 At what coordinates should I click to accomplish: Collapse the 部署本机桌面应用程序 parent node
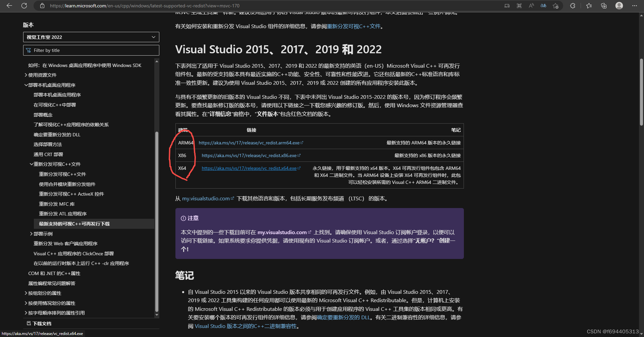tap(26, 85)
